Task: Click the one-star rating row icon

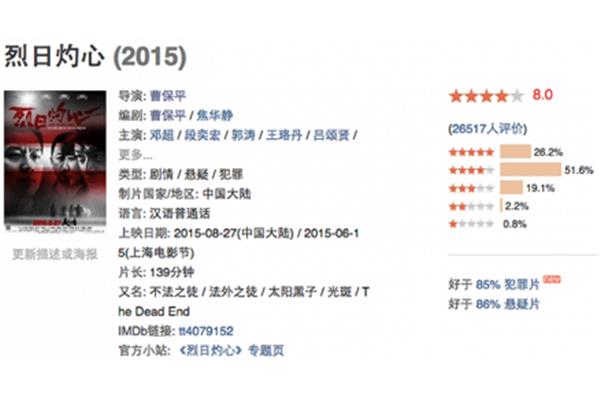Action: point(471,224)
